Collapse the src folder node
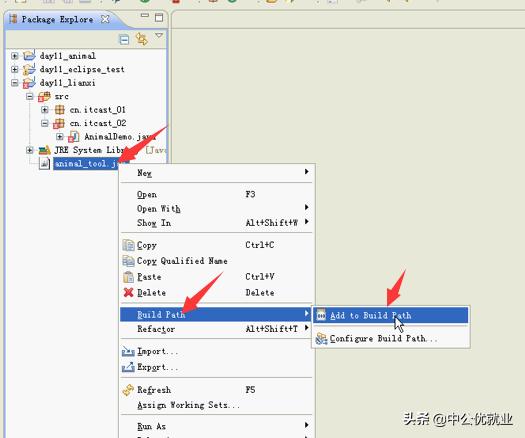Screen dimensions: 525x438 point(30,96)
